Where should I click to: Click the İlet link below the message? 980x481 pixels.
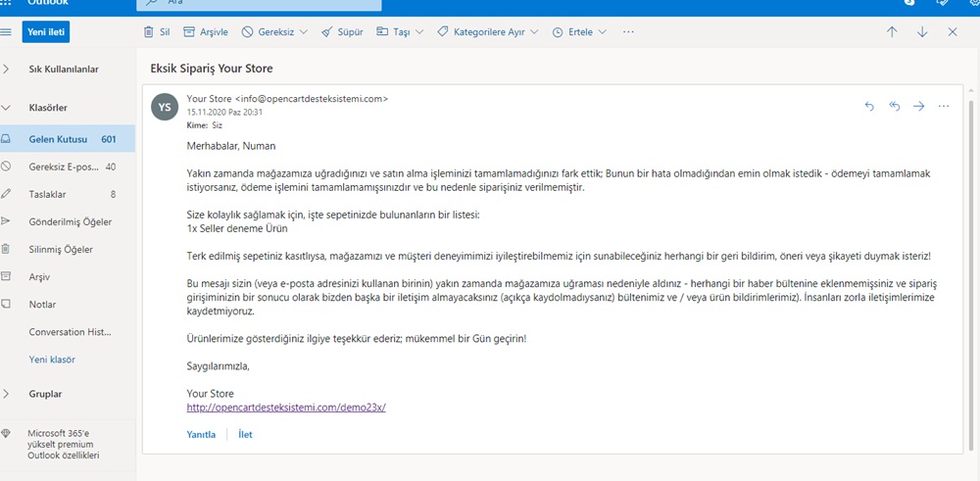click(245, 435)
